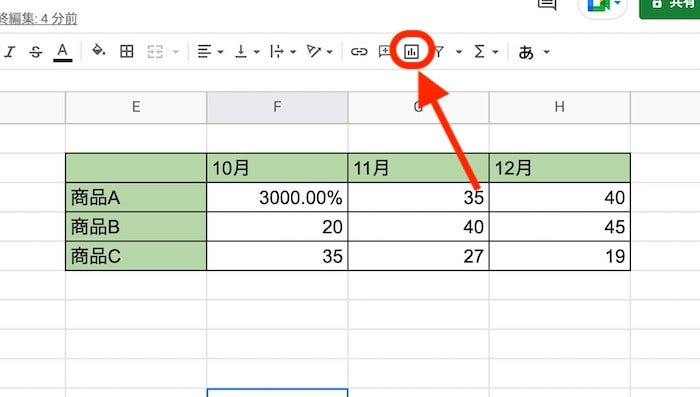Expand horizontal align dropdown arrow
Viewport: 700px width, 397px height.
(221, 52)
